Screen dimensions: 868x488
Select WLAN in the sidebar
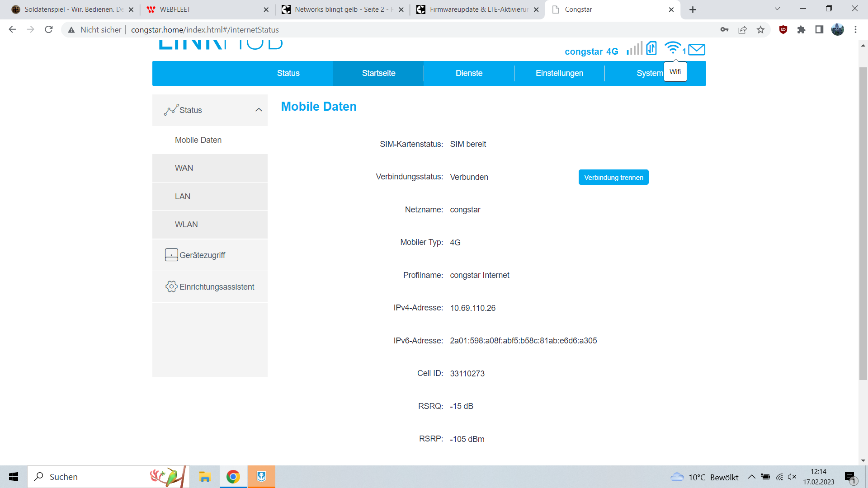coord(186,225)
